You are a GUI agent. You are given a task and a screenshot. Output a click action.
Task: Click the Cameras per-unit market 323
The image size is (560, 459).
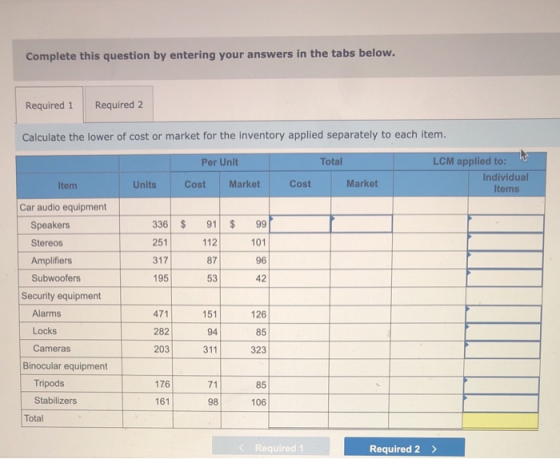(258, 350)
